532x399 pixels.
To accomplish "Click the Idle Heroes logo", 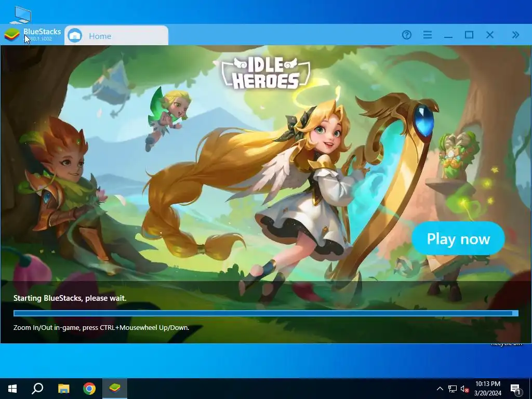I will [265, 73].
